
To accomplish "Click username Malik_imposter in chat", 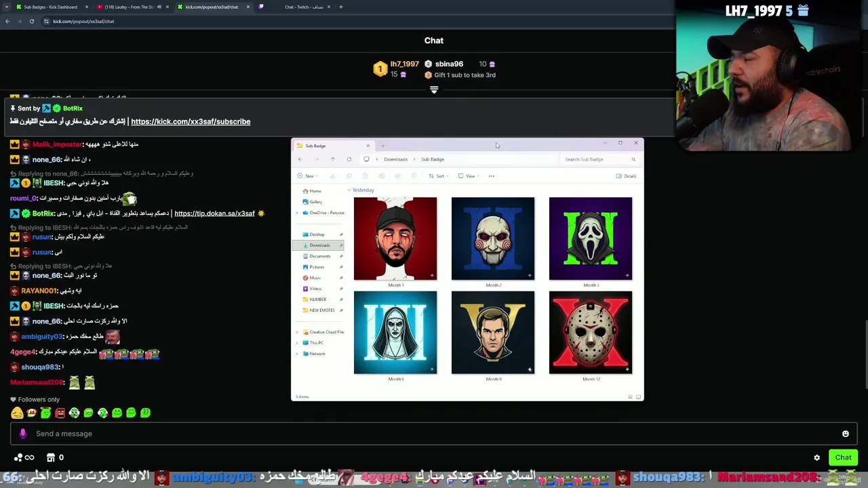I will 57,144.
